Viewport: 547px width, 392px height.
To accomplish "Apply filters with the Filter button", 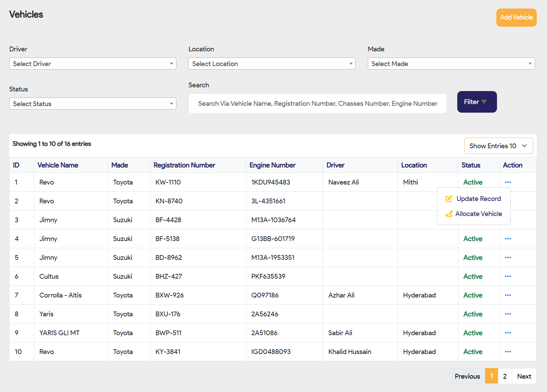I will 477,102.
